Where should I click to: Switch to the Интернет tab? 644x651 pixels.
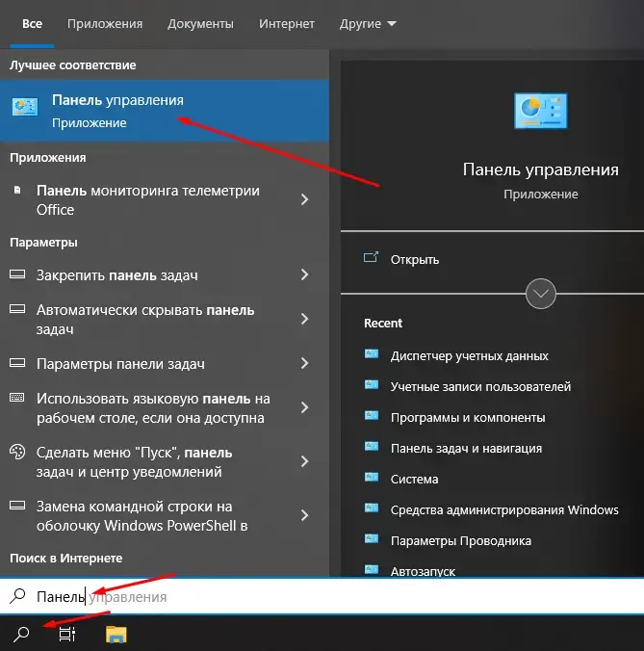click(x=287, y=24)
